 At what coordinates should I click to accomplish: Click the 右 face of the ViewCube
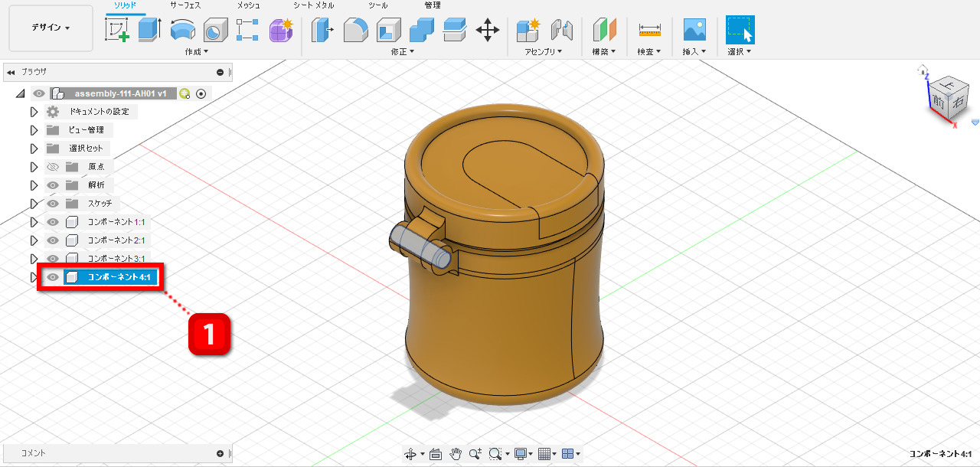pos(958,100)
